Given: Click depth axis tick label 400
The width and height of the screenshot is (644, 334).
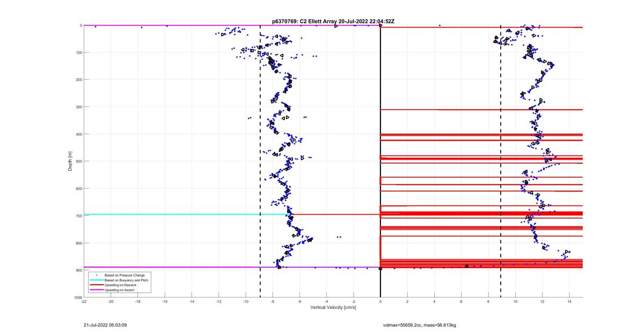Looking at the screenshot, I should coord(78,134).
